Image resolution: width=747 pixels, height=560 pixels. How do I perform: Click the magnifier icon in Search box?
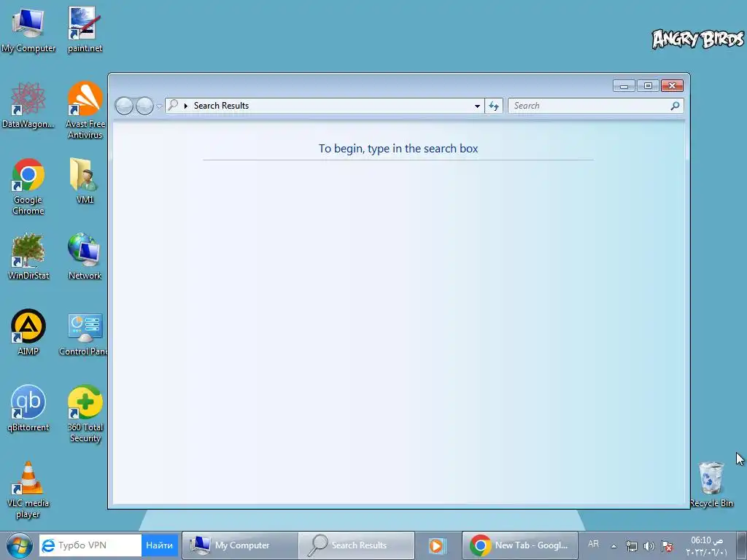point(675,106)
